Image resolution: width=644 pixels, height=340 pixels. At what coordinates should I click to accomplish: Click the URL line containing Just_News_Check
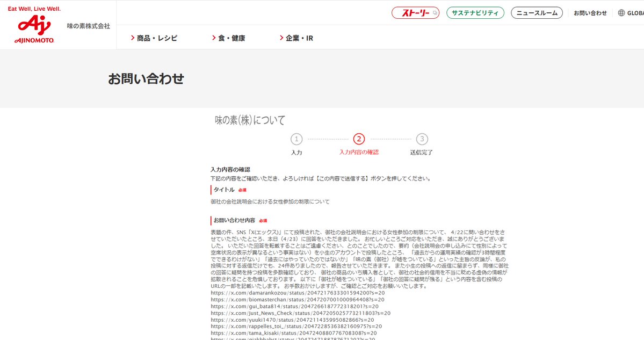click(301, 313)
